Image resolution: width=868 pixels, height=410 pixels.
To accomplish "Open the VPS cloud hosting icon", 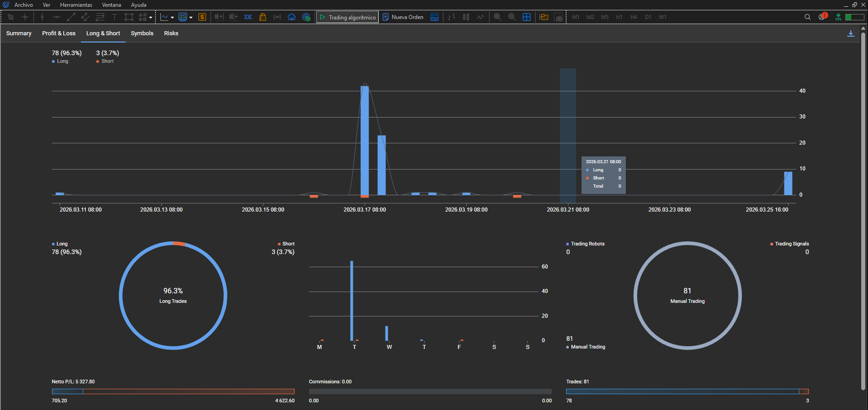I will tap(291, 17).
